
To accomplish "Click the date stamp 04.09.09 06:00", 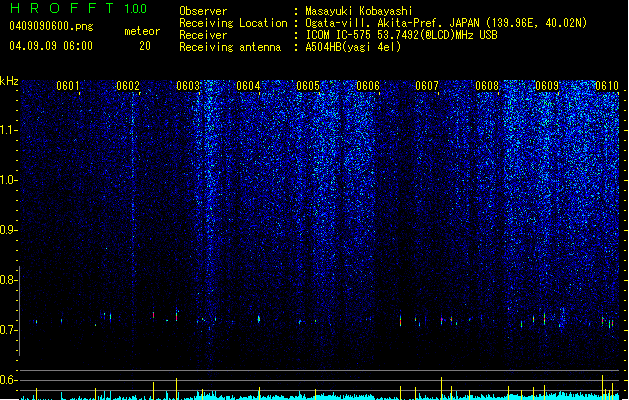I will 51,46.
